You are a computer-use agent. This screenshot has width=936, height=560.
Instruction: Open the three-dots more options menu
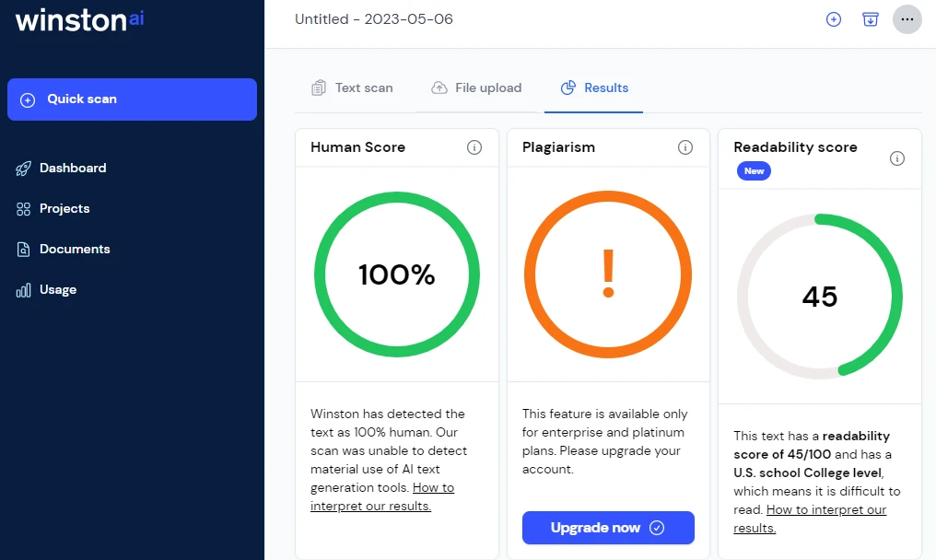click(907, 19)
